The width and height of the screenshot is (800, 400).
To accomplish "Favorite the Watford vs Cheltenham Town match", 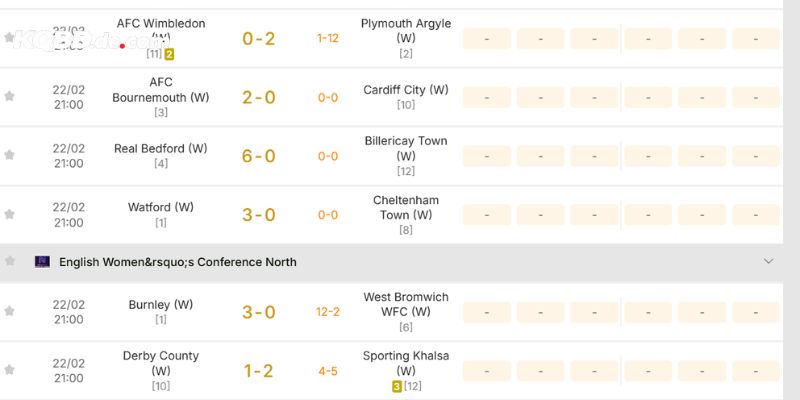I will coord(10,214).
